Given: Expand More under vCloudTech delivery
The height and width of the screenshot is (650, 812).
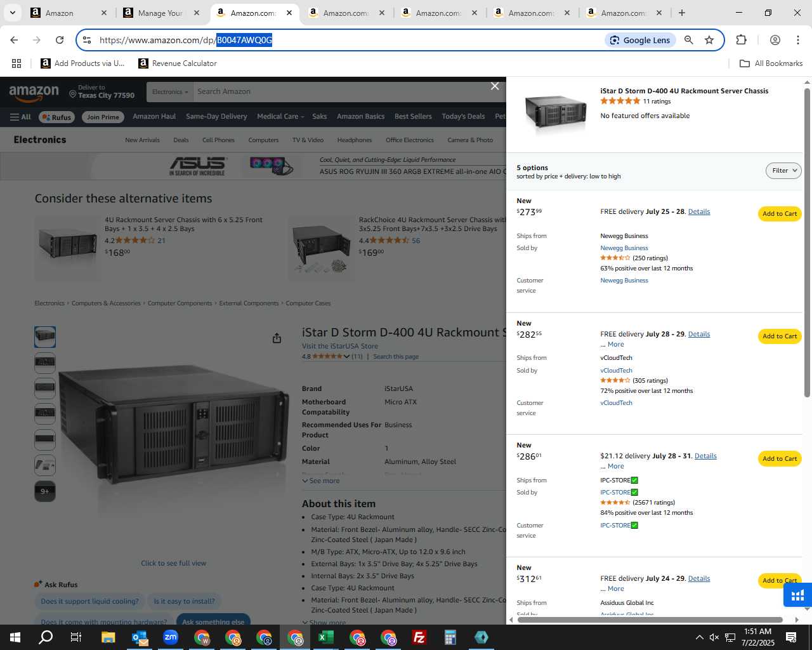Looking at the screenshot, I should pos(615,345).
